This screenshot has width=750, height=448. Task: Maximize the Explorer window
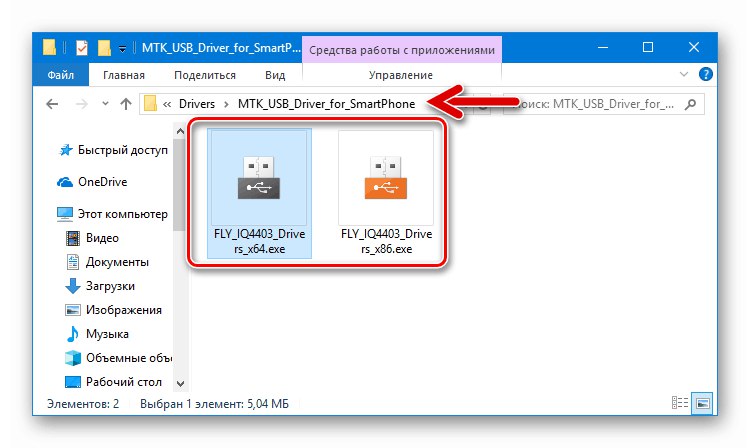click(x=648, y=47)
